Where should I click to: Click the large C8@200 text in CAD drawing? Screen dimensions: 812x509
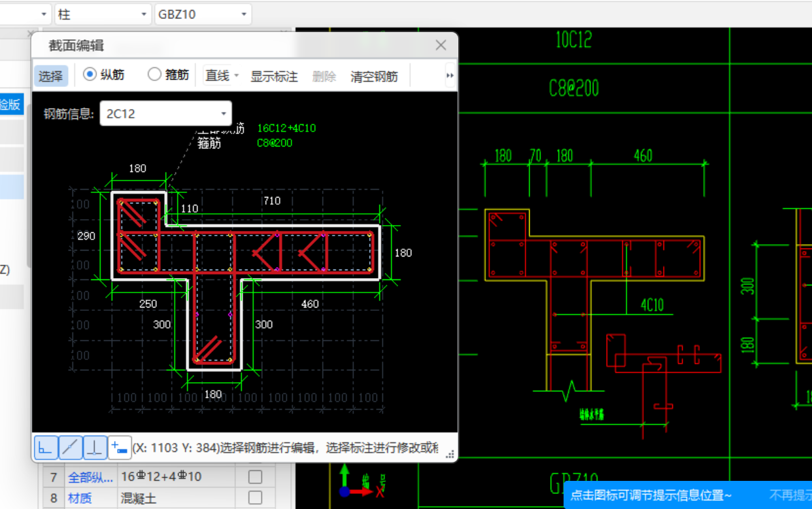coord(574,89)
